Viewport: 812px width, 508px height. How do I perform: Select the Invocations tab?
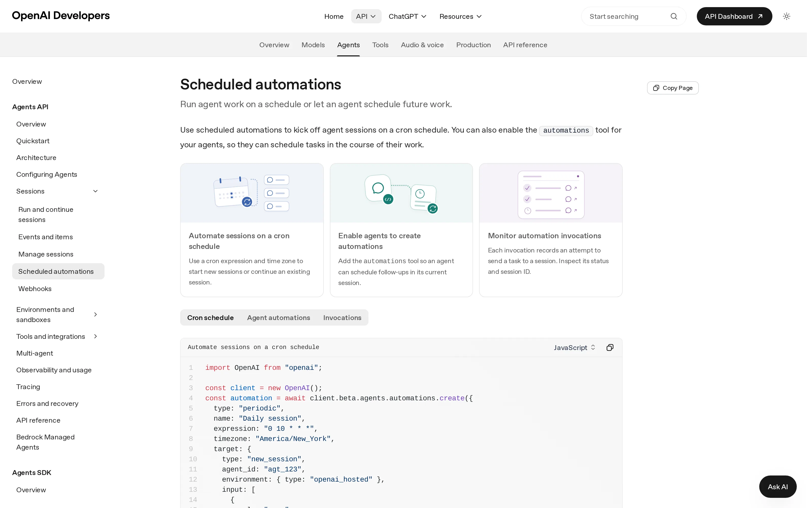click(x=342, y=317)
